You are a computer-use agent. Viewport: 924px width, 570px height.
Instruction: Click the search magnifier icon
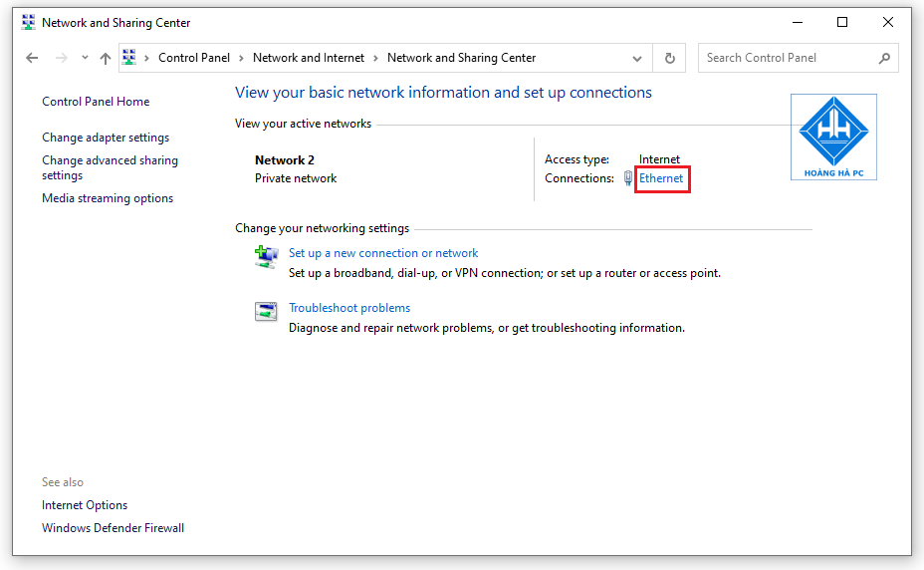pos(884,58)
